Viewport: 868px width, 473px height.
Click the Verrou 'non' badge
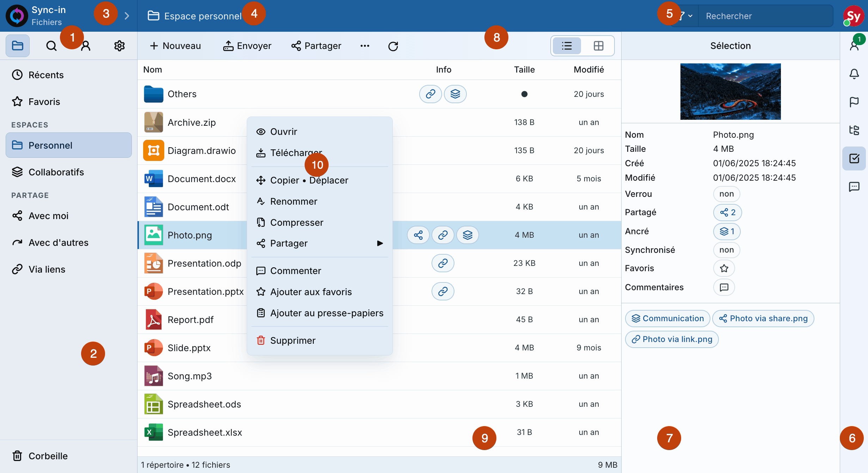pyautogui.click(x=727, y=194)
